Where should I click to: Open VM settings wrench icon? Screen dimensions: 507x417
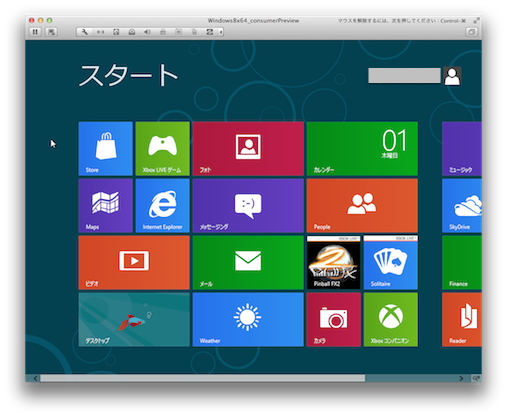tap(84, 32)
